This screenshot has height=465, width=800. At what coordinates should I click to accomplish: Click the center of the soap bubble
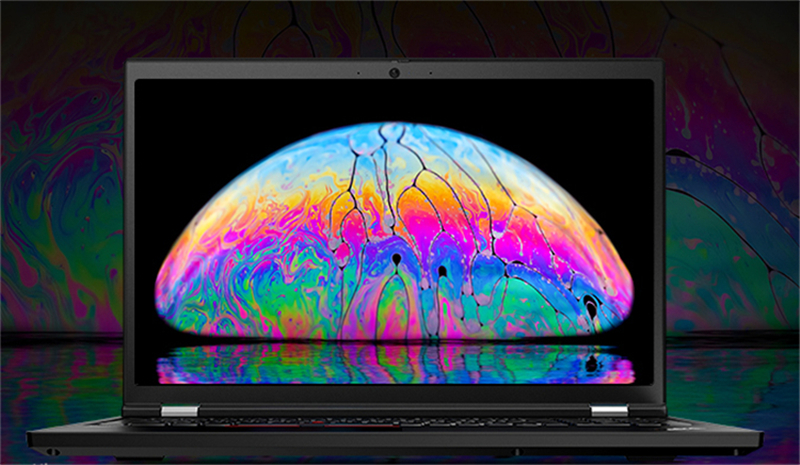tap(395, 240)
